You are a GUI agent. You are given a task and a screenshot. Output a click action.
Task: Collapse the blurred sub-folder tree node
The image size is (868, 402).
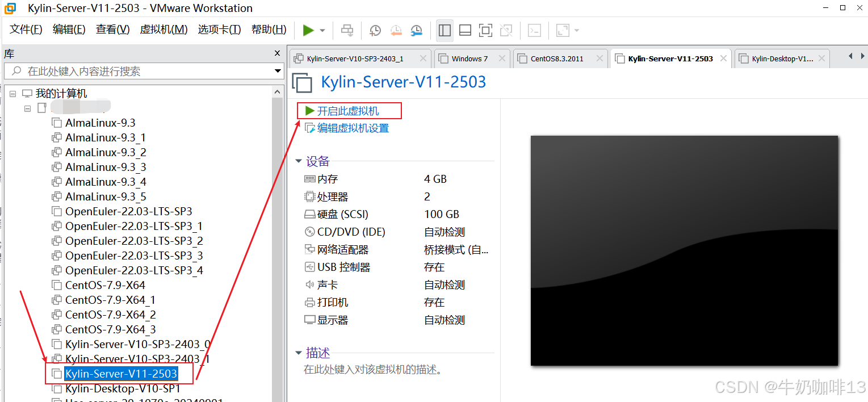[27, 108]
